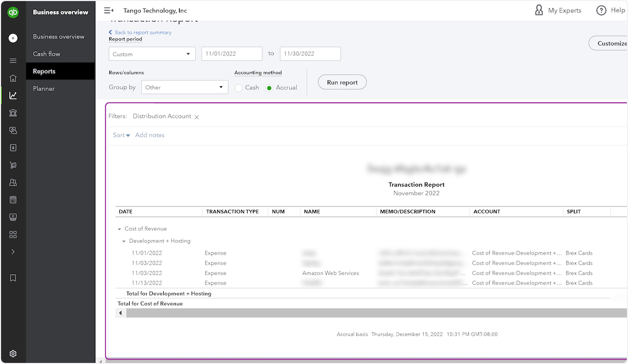Click the NUM column header

[x=278, y=212]
